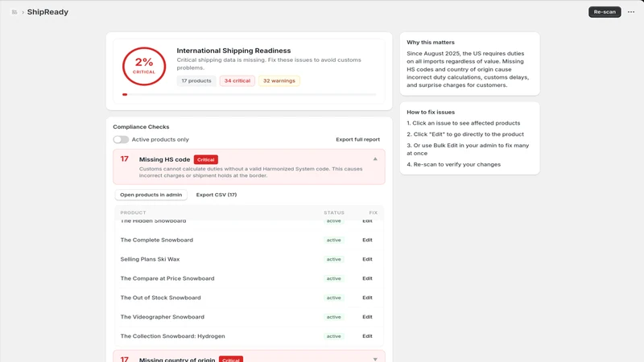Click the Missing country of origin title
Image resolution: width=644 pixels, height=362 pixels.
(177, 360)
